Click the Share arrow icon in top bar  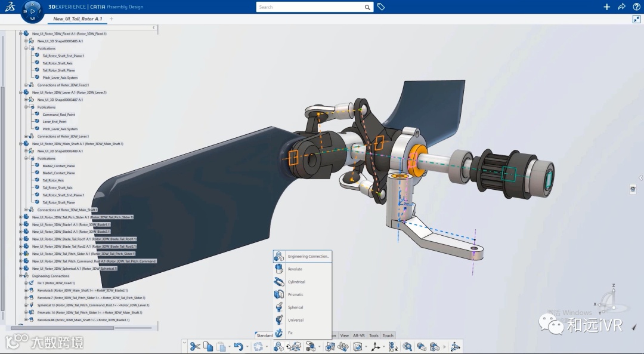point(621,7)
